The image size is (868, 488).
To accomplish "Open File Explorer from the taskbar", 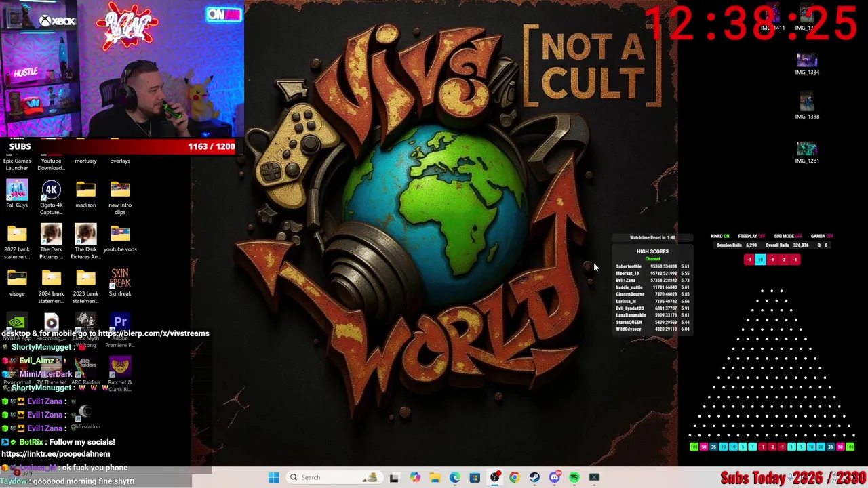I will [435, 477].
